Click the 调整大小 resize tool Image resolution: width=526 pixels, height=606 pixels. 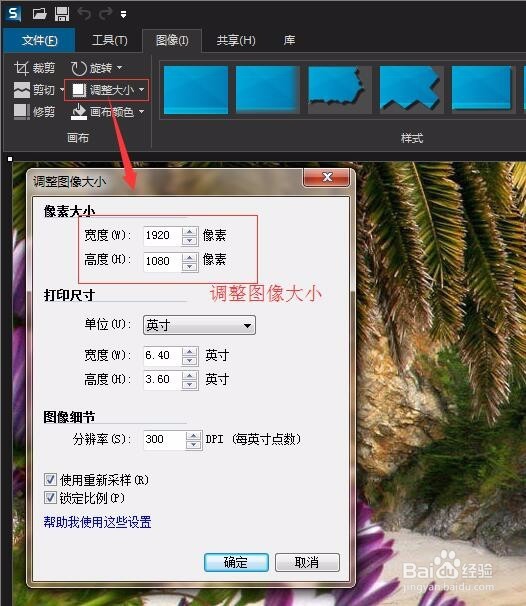(103, 90)
